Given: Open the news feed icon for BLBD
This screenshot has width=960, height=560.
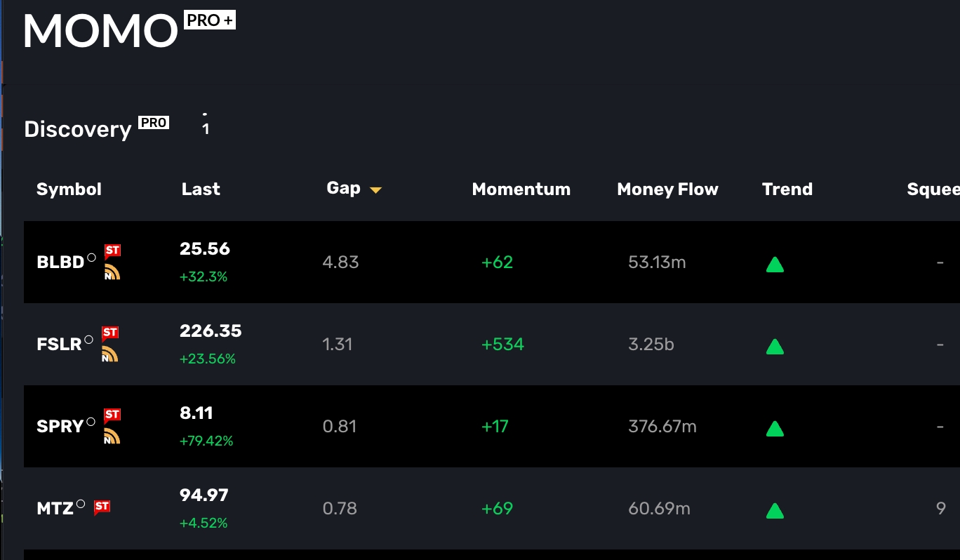Looking at the screenshot, I should pos(112,272).
